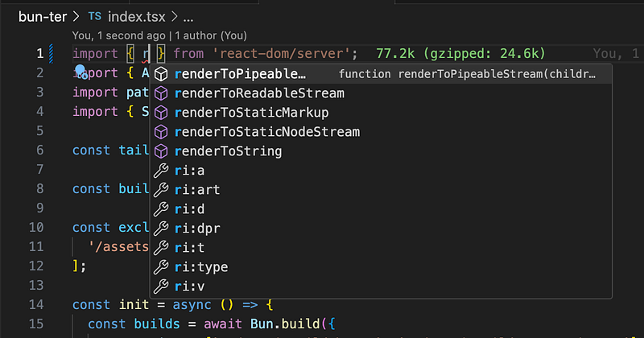The image size is (644, 338).
Task: Click 'import' keyword on line 4
Action: tap(95, 112)
